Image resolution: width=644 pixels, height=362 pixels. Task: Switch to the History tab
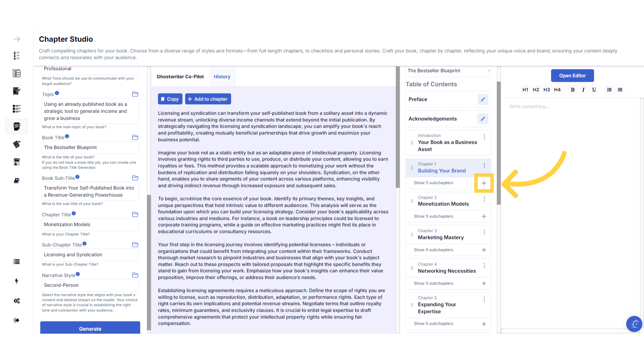(x=222, y=77)
